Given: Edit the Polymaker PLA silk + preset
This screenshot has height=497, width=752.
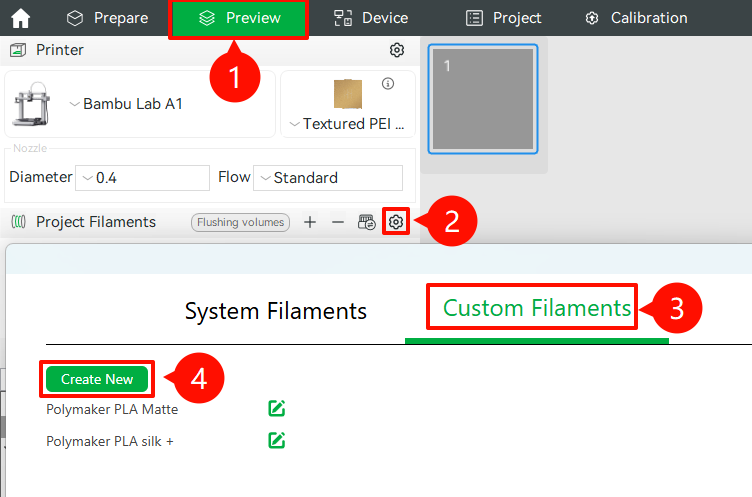Looking at the screenshot, I should coord(277,440).
